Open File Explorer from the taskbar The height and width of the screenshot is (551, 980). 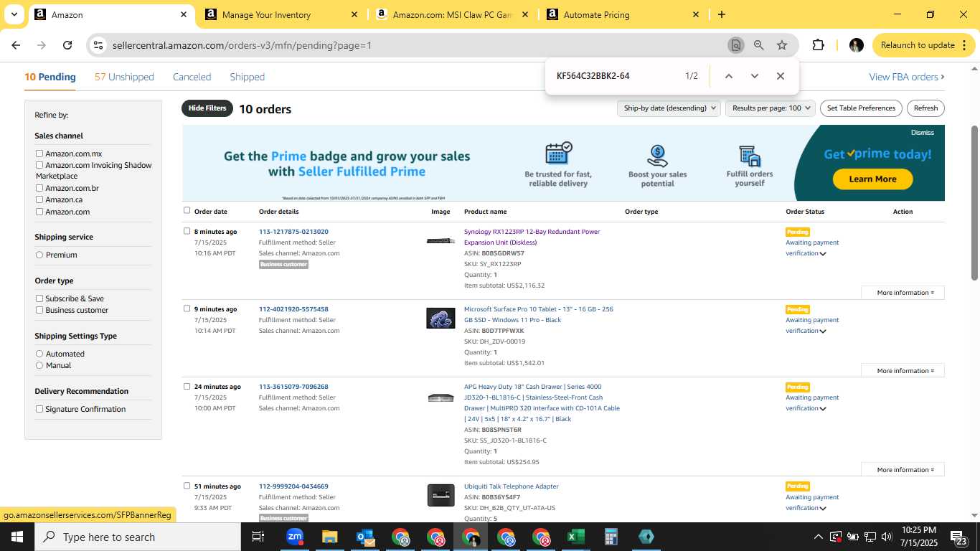[329, 537]
